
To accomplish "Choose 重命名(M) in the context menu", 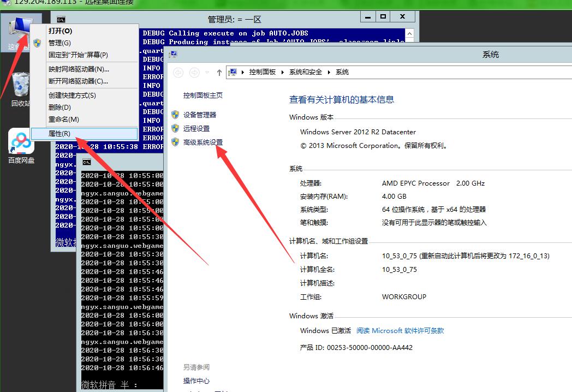I will coord(63,120).
